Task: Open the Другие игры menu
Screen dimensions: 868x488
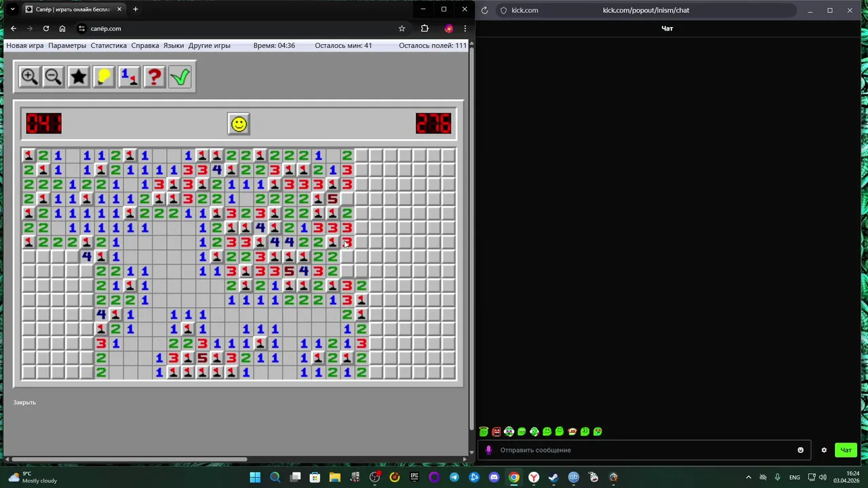Action: (x=210, y=45)
